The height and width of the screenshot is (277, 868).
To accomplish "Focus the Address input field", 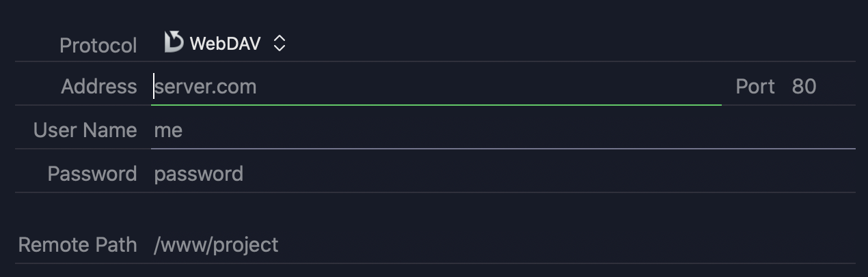I will tap(436, 87).
